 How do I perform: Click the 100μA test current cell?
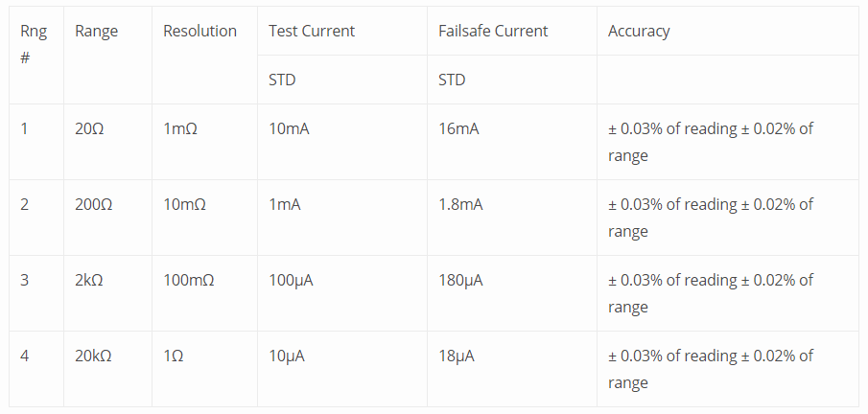pyautogui.click(x=291, y=280)
